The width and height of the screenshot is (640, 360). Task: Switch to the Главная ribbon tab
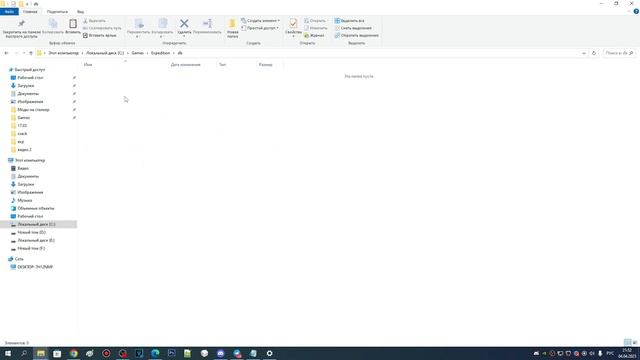(30, 11)
